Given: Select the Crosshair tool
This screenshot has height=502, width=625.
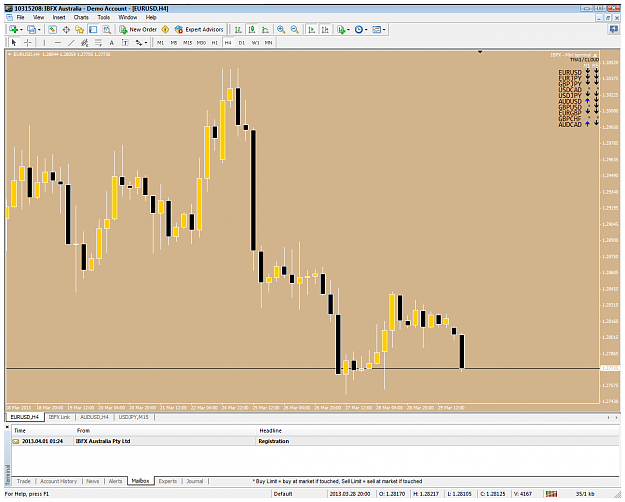Looking at the screenshot, I should (x=28, y=42).
